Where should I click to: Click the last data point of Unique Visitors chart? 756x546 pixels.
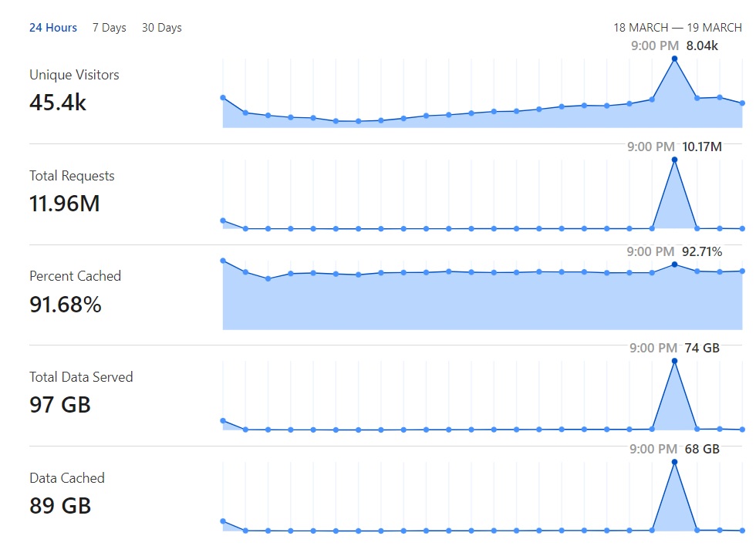742,103
